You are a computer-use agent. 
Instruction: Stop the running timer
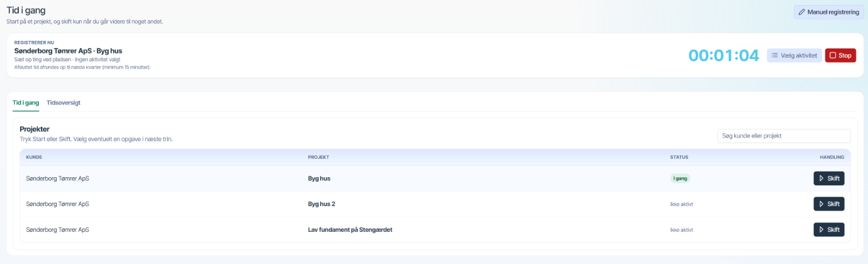pos(840,55)
